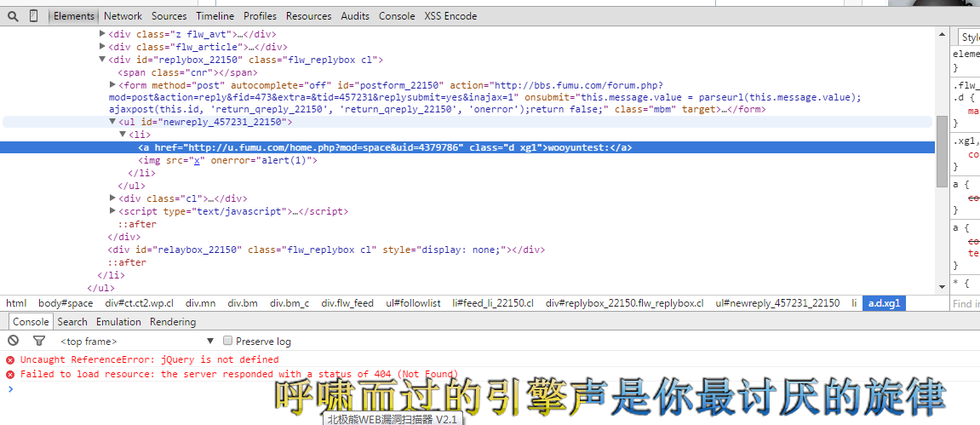Click the Failed to load resource 404 message
Screen dimensions: 980x425
click(239, 374)
